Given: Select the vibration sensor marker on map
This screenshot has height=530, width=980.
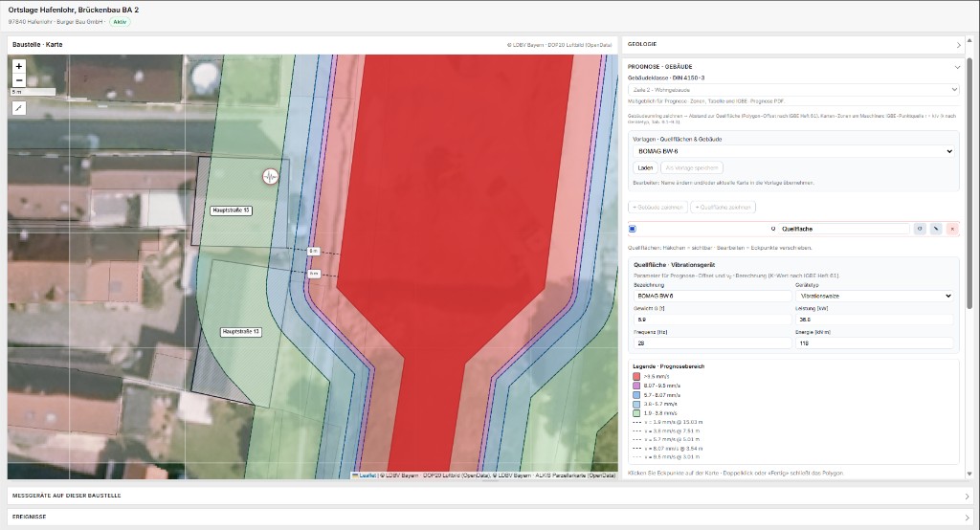Looking at the screenshot, I should click(270, 177).
